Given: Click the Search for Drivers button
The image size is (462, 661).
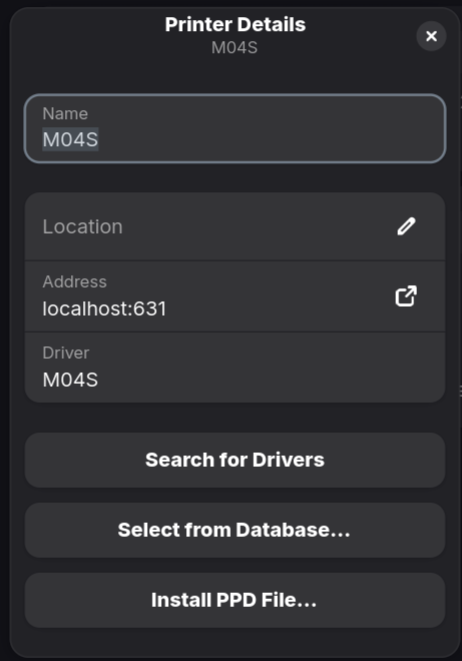Looking at the screenshot, I should [235, 460].
